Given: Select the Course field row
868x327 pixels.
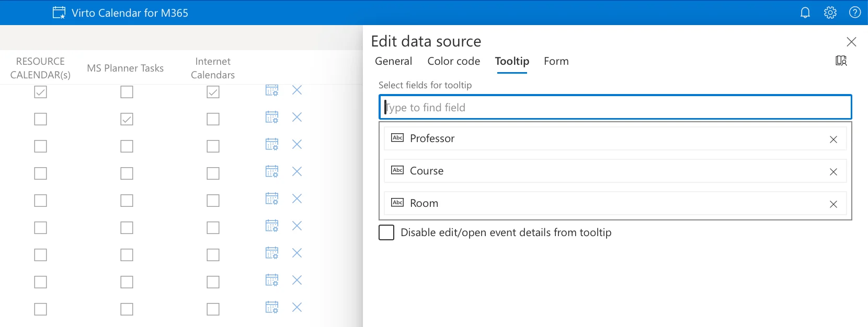Looking at the screenshot, I should 615,171.
